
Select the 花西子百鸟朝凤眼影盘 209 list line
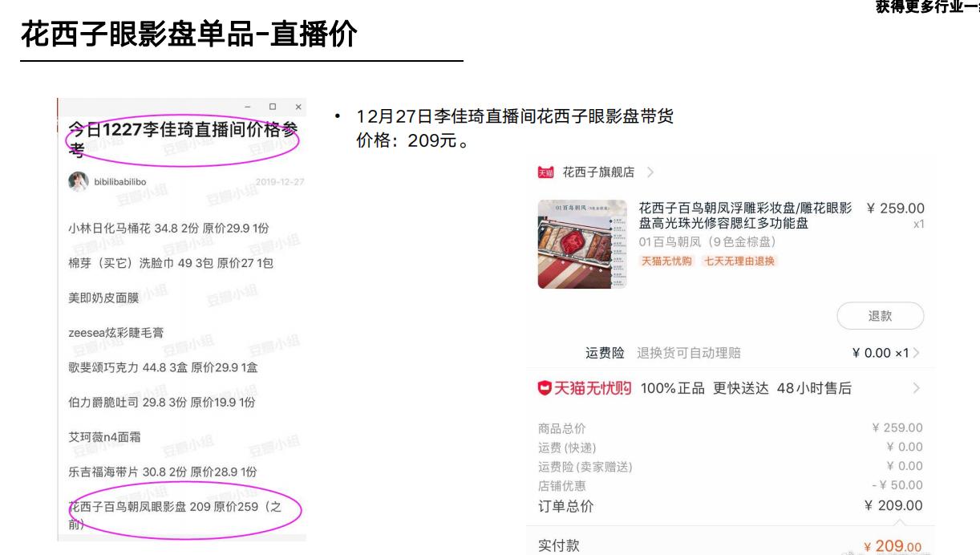pyautogui.click(x=175, y=515)
